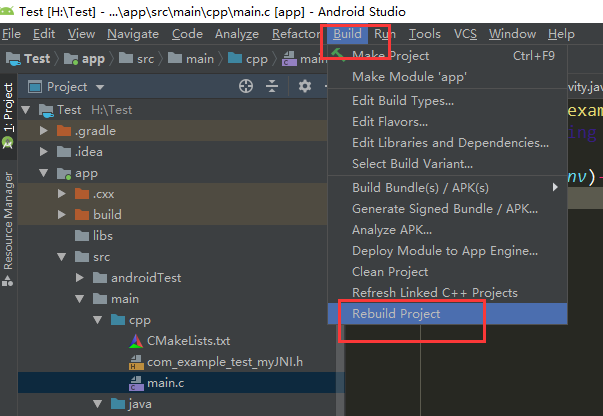This screenshot has width=603, height=416.
Task: Open the Refactor menu
Action: [x=296, y=34]
